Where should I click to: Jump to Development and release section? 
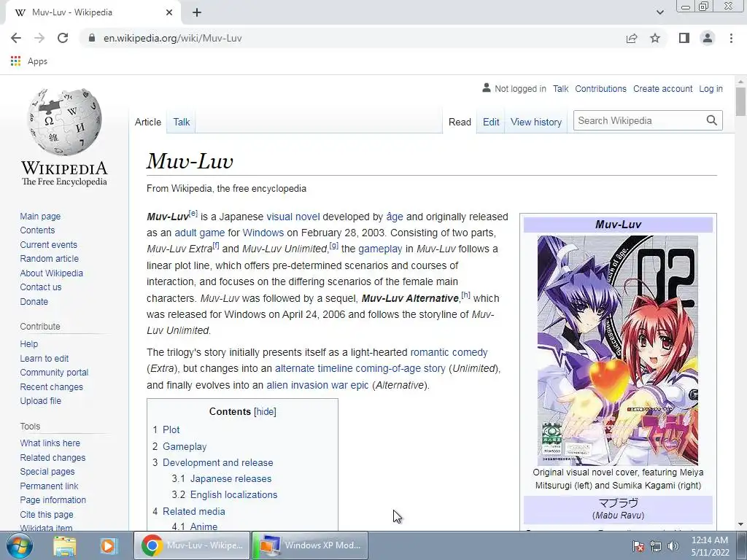pos(217,462)
